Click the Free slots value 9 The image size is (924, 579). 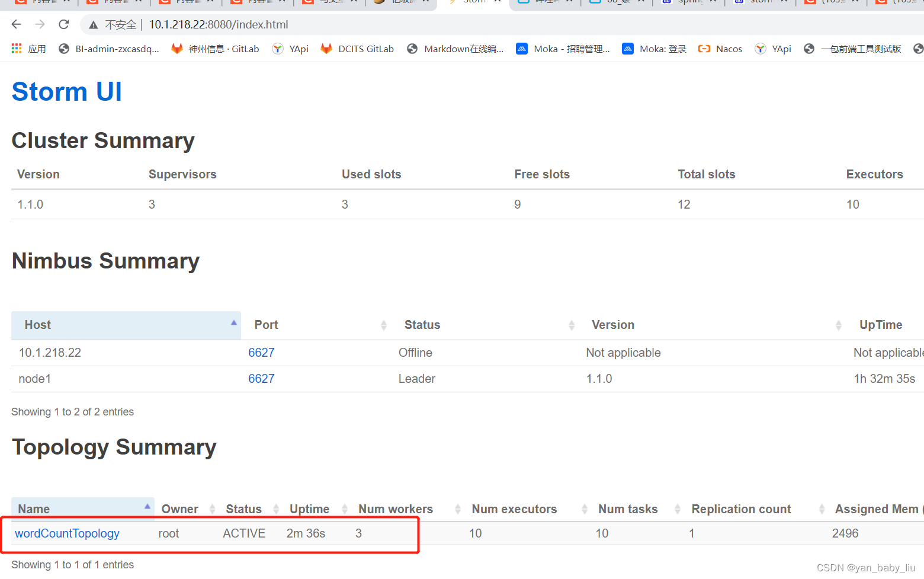[518, 204]
